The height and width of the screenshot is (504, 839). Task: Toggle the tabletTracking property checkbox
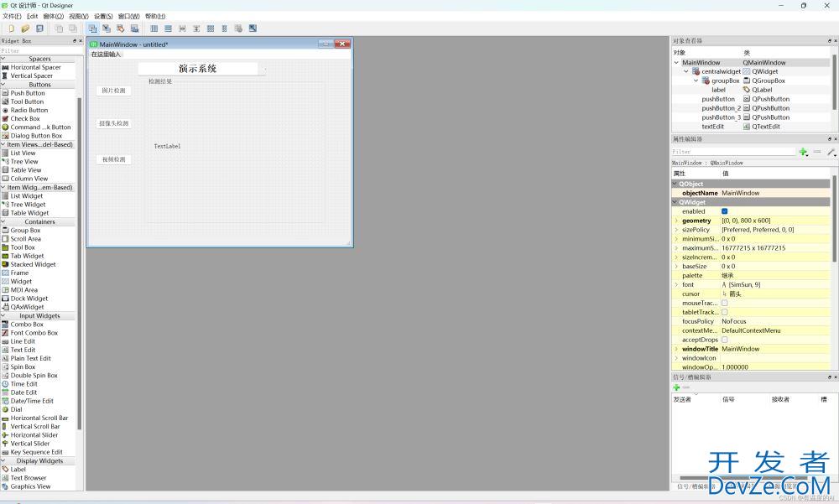point(725,313)
